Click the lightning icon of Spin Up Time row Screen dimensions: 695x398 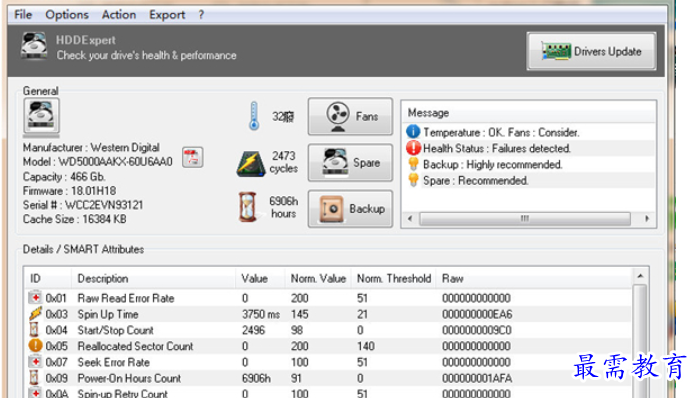click(x=35, y=313)
